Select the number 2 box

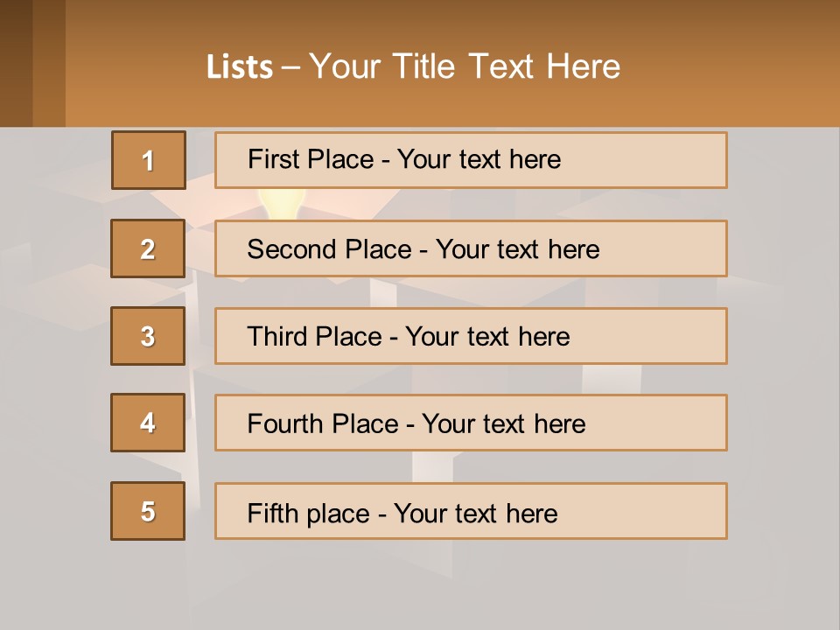148,248
